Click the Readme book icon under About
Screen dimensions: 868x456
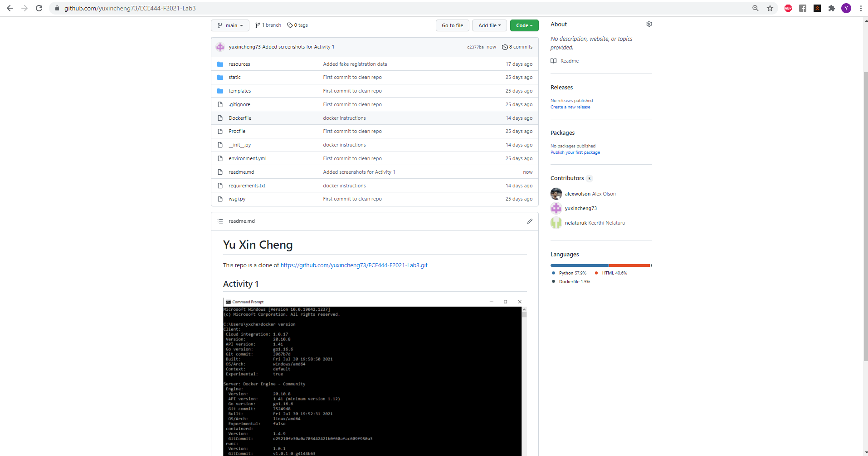554,61
